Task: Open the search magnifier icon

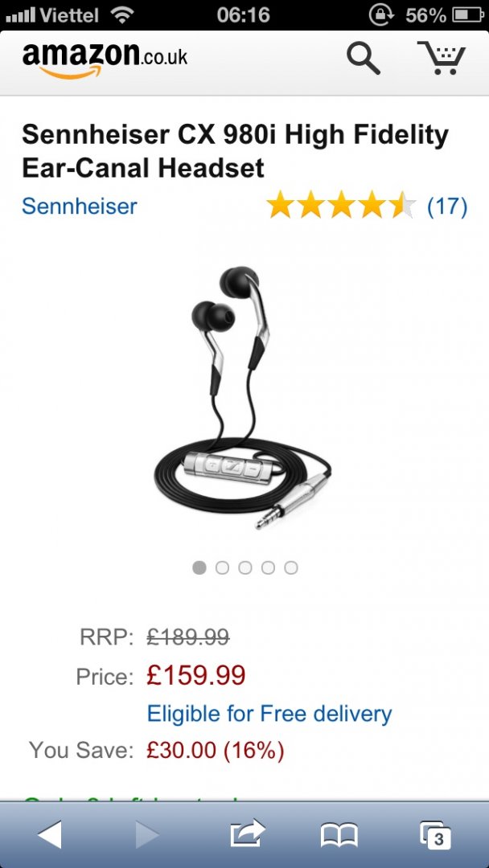Action: click(x=364, y=58)
